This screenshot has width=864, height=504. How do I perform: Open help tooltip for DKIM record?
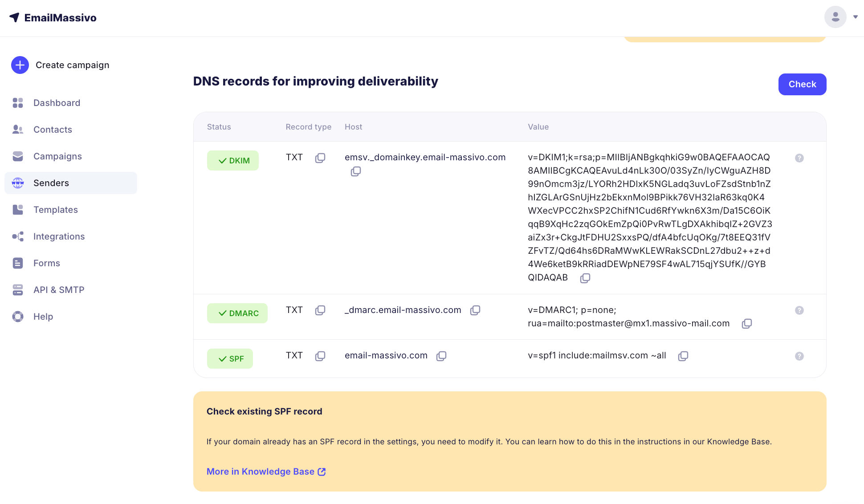coord(799,158)
